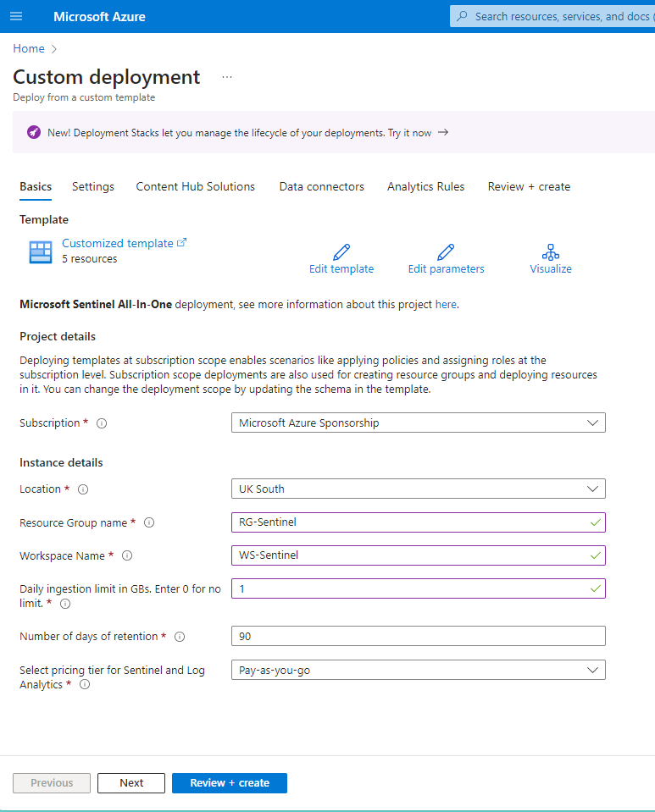Click the '5 resources' text
Viewport: 655px width, 812px height.
click(x=90, y=258)
